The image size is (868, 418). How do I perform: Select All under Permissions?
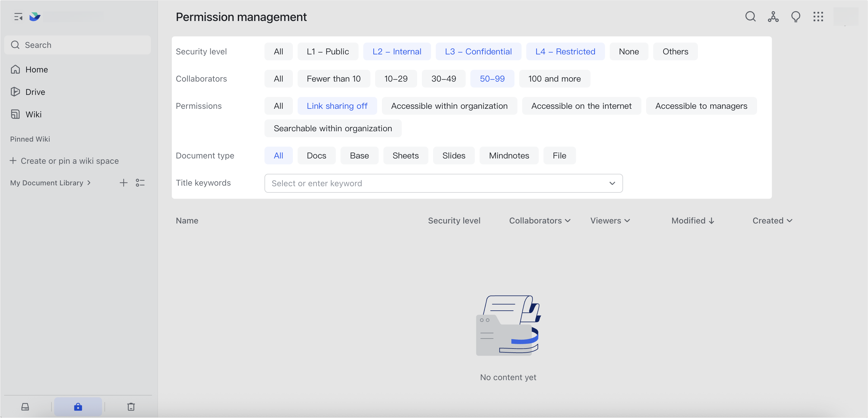pos(278,106)
